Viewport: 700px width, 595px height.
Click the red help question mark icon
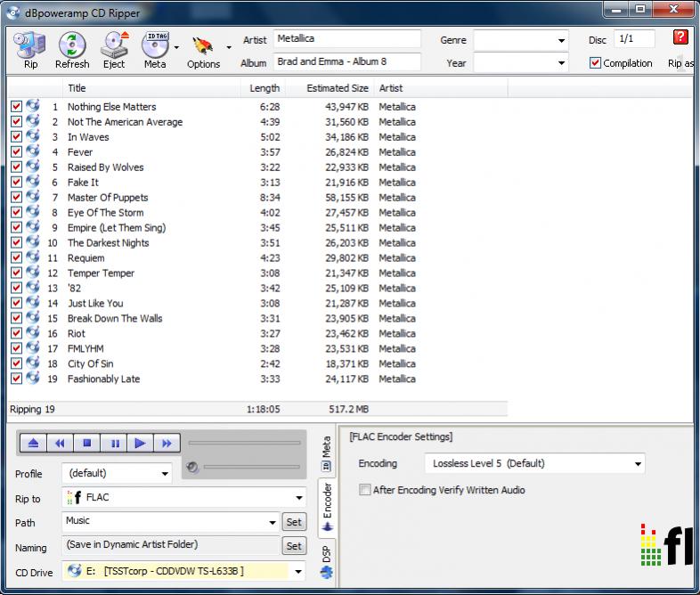pos(680,38)
